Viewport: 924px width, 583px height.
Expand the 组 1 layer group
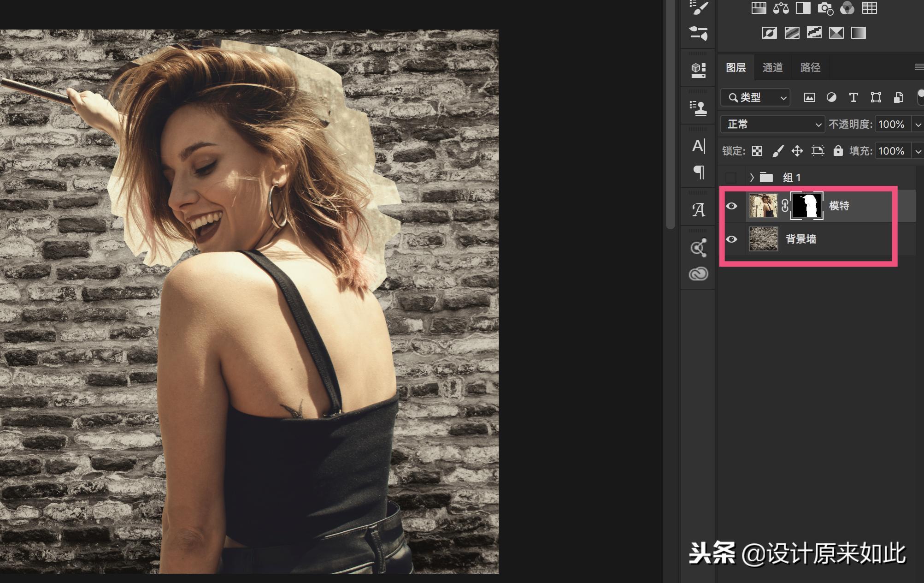click(752, 178)
